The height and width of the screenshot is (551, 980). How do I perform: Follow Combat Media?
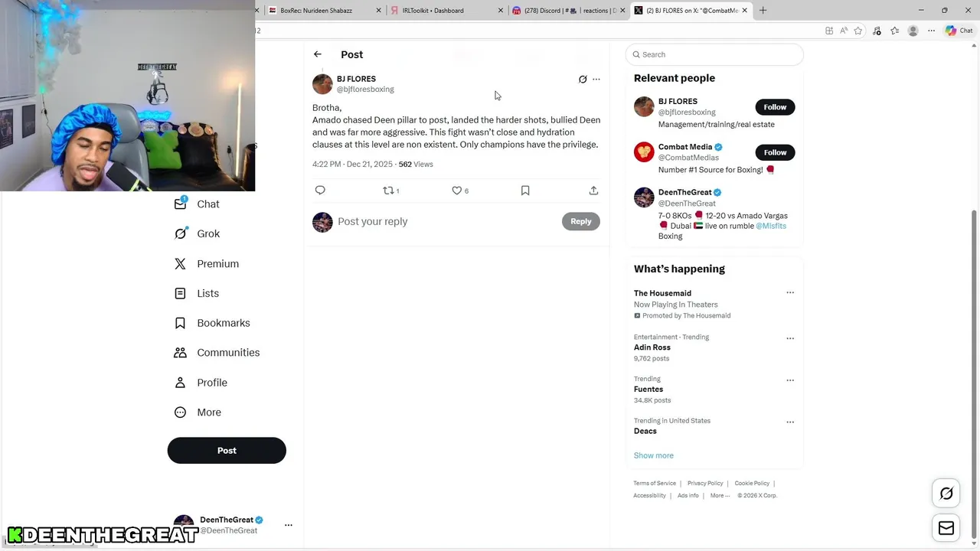click(x=775, y=152)
